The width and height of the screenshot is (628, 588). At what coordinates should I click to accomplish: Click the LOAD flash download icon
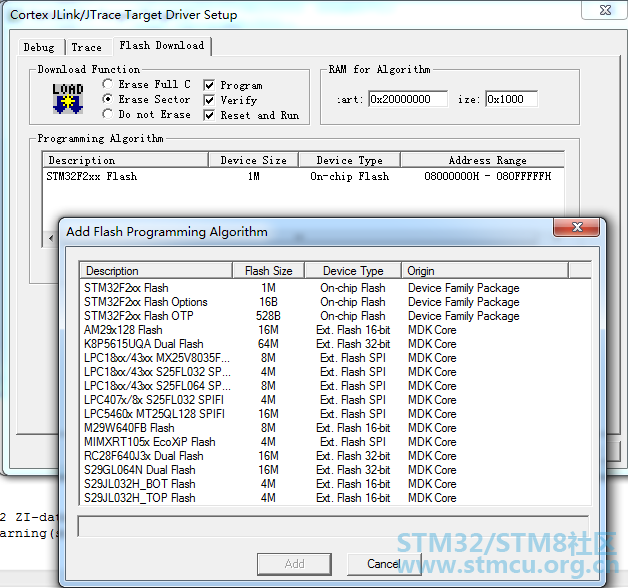68,99
